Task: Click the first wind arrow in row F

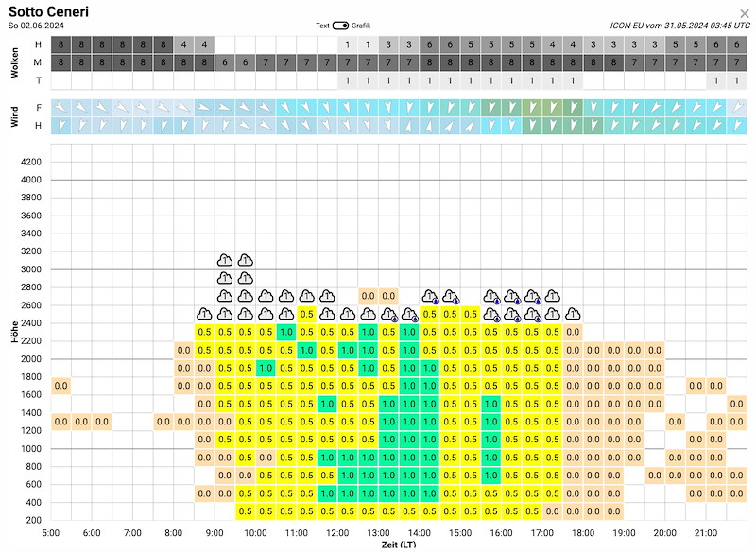Action: point(60,108)
